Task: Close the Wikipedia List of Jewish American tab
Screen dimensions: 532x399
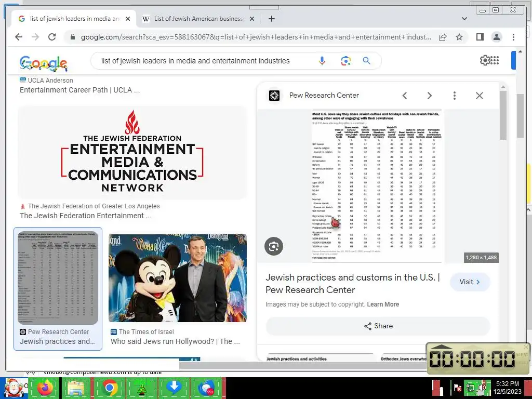Action: tap(252, 19)
